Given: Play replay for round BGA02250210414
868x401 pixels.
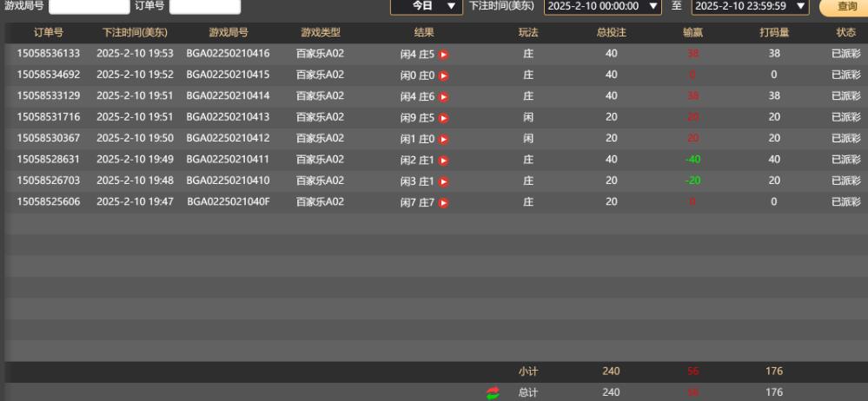Looking at the screenshot, I should 443,97.
